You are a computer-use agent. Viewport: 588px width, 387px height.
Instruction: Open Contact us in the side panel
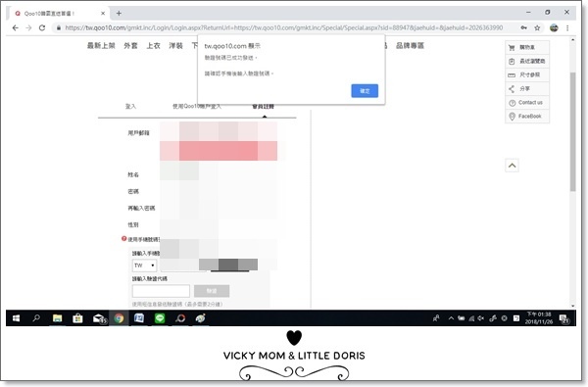coord(527,102)
